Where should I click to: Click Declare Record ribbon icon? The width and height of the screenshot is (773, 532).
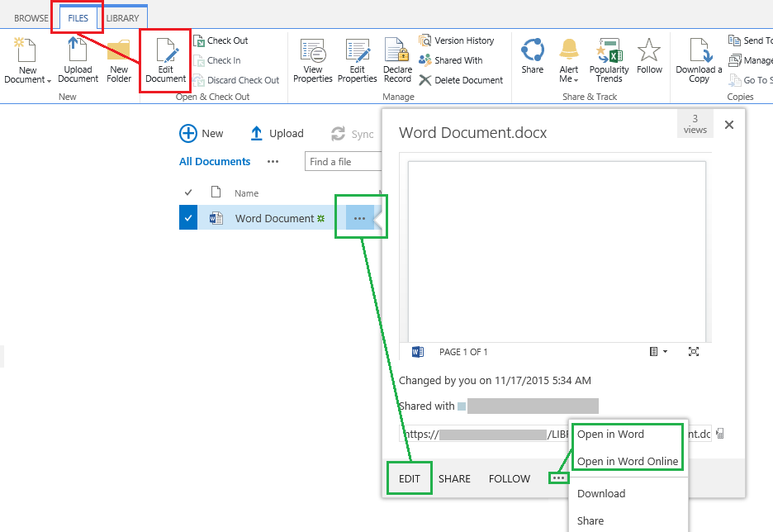(397, 60)
